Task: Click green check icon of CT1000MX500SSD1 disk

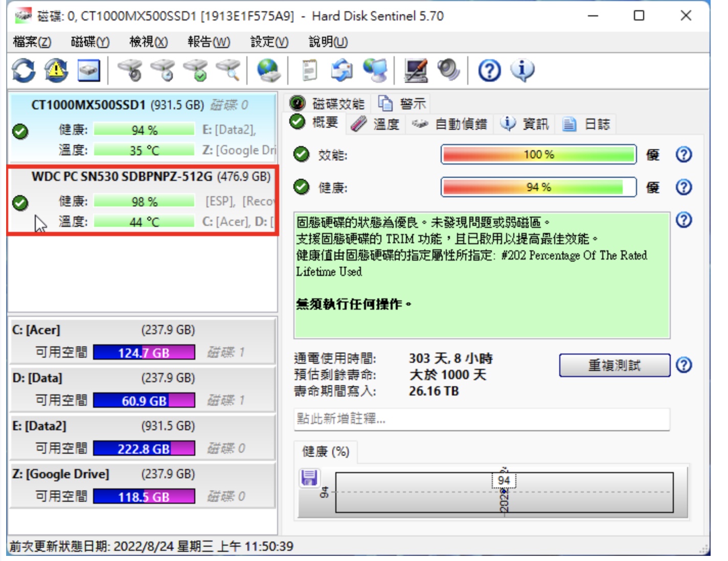Action: click(x=20, y=131)
